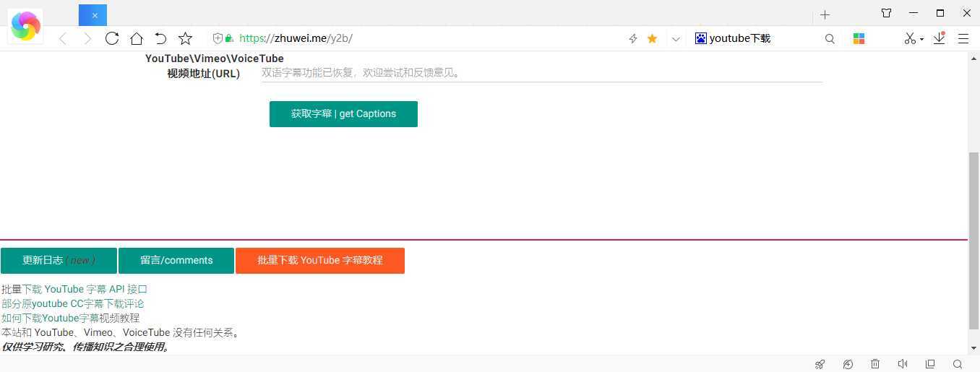Screen dimensions: 980x372
Task: Open a new tab with plus
Action: tap(825, 14)
